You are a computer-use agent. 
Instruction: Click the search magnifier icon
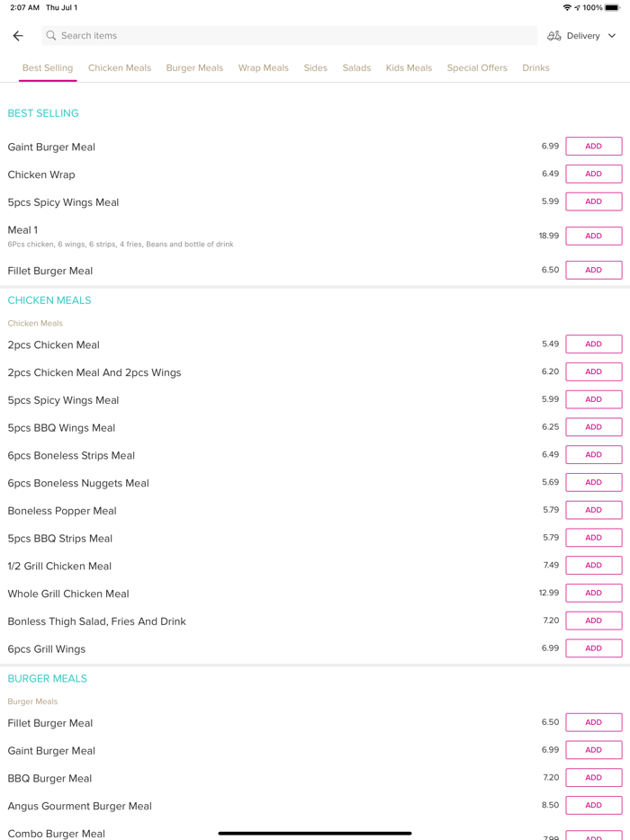click(x=51, y=36)
